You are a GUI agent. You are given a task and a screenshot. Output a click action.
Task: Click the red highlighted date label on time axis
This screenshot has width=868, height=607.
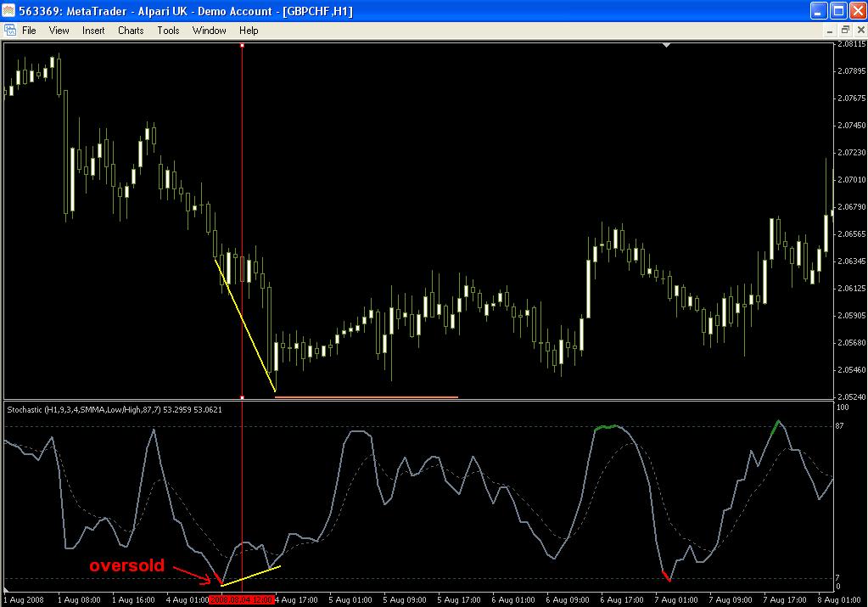(x=241, y=599)
